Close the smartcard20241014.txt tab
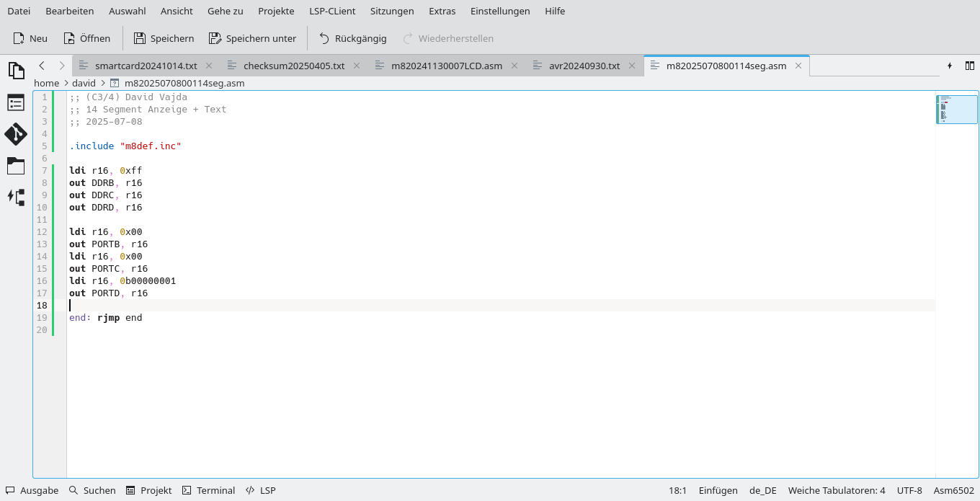The image size is (980, 501). tap(209, 66)
